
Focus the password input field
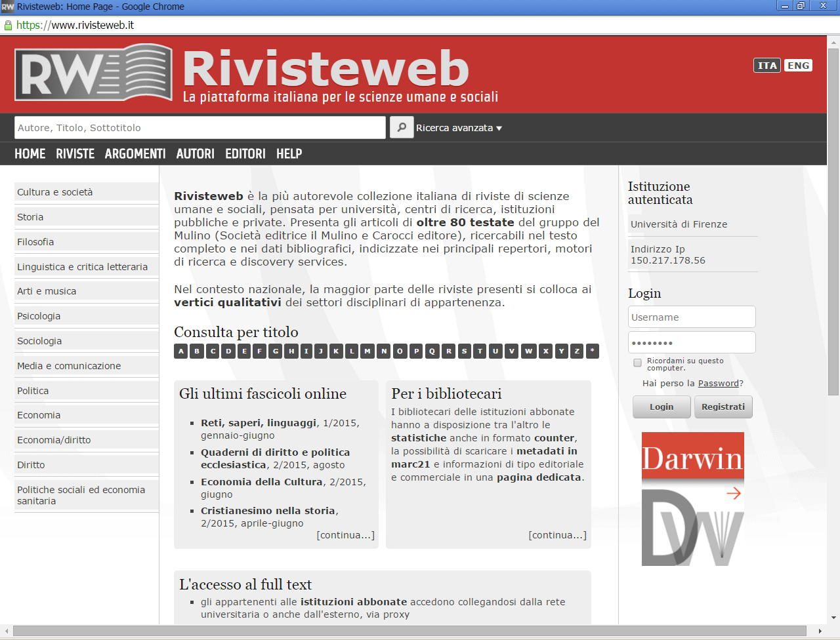point(692,342)
